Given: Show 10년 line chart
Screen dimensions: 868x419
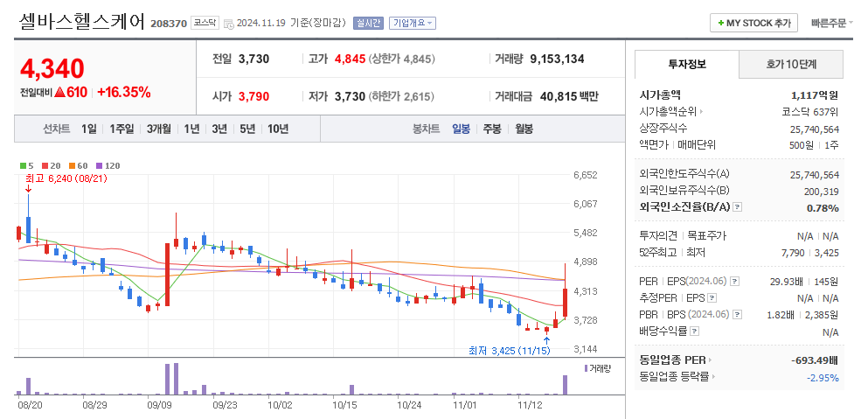Looking at the screenshot, I should (x=278, y=129).
